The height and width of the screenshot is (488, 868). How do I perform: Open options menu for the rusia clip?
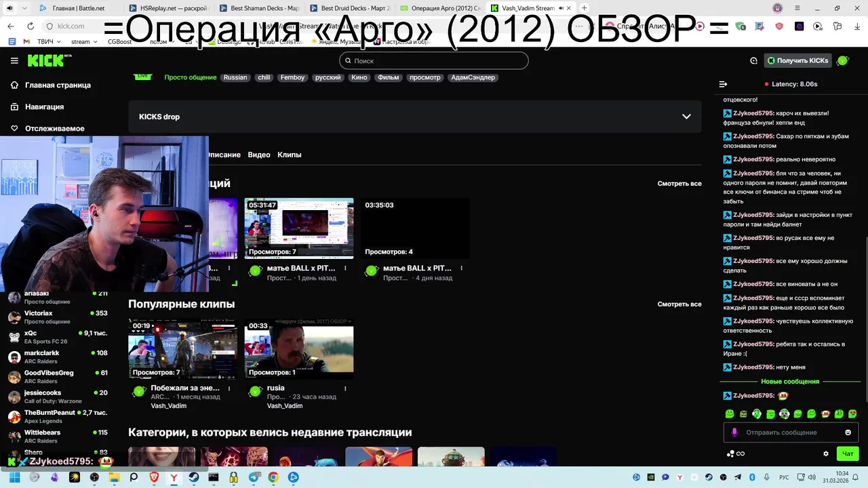[345, 388]
